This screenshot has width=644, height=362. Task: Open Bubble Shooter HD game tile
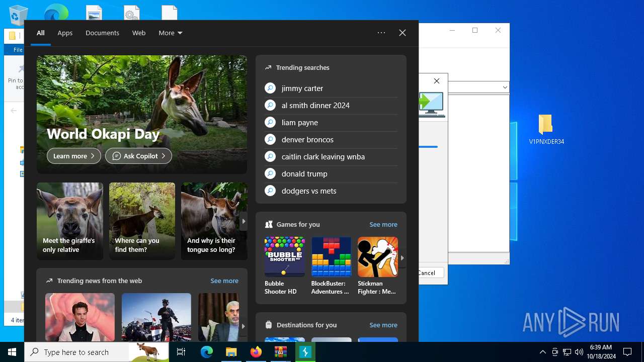click(284, 266)
